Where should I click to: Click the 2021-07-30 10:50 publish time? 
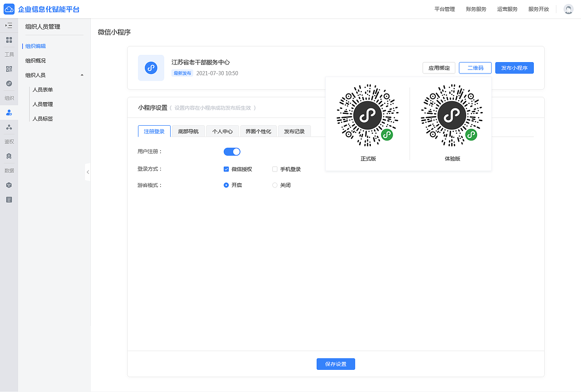217,73
